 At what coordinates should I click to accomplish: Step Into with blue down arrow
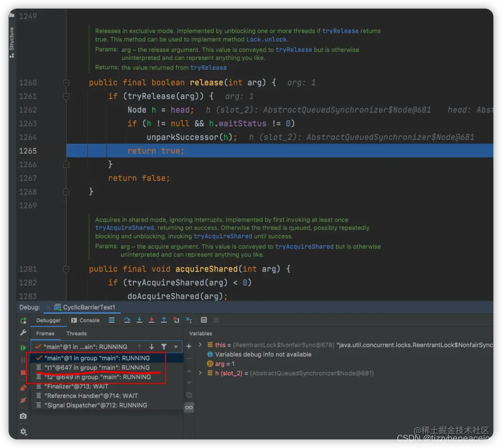(139, 320)
